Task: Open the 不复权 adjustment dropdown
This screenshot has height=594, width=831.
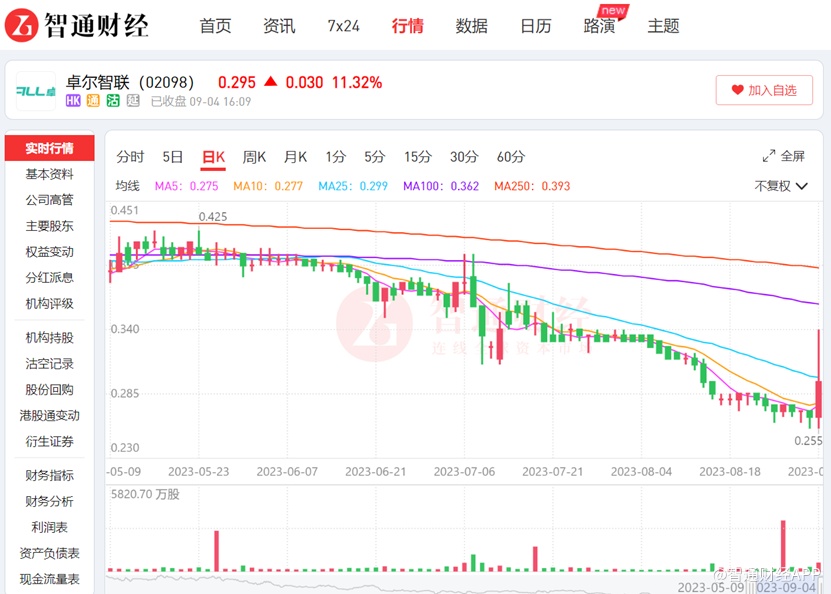Action: (781, 186)
